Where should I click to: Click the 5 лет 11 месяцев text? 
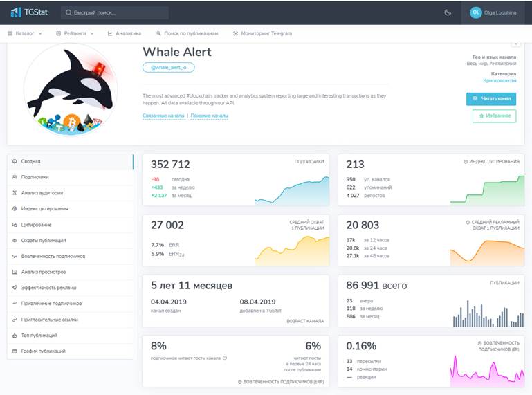pyautogui.click(x=192, y=286)
